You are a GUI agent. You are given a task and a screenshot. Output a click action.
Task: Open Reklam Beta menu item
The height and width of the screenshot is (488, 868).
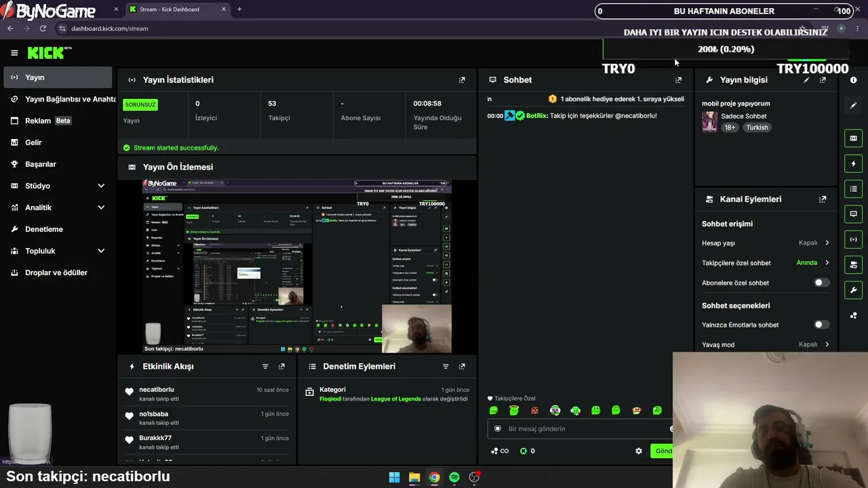[x=58, y=121]
